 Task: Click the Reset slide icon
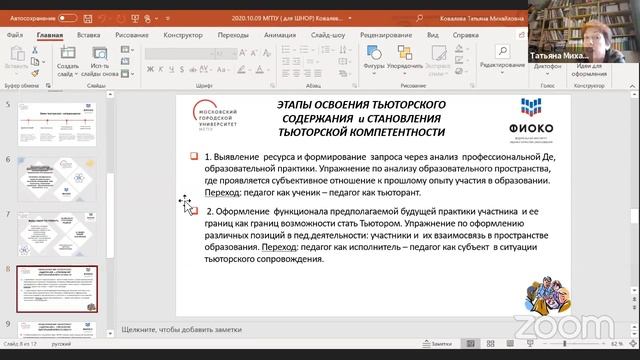point(125,62)
